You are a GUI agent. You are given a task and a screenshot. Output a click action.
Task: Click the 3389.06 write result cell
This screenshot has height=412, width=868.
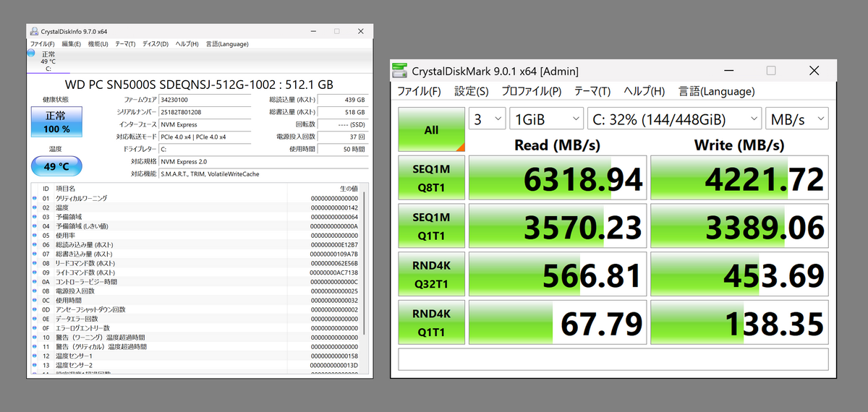(739, 226)
